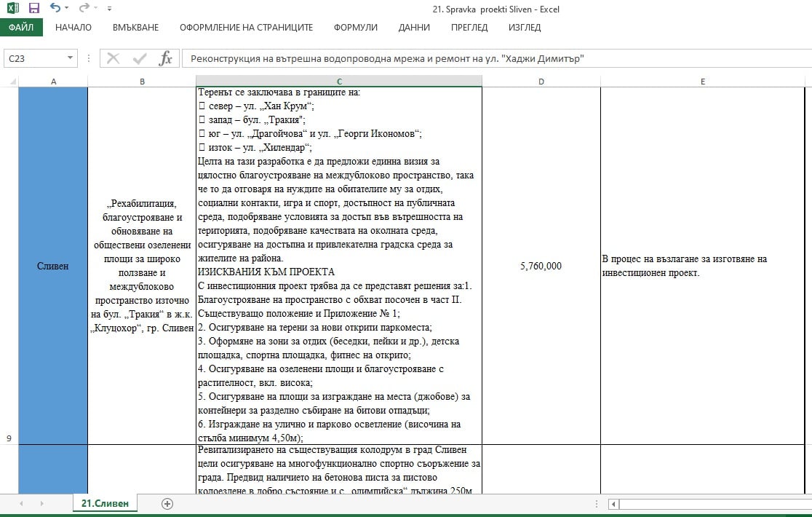
Task: Click inside the formula bar text field
Action: [495, 58]
